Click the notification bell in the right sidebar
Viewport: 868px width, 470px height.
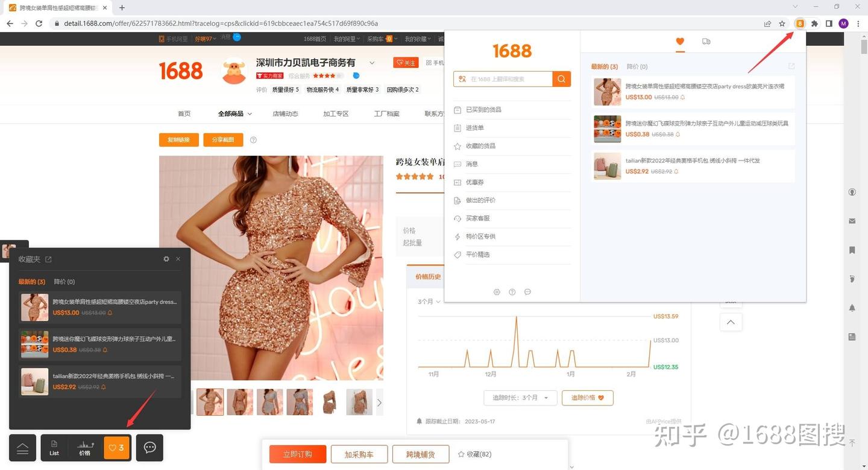[x=852, y=308]
